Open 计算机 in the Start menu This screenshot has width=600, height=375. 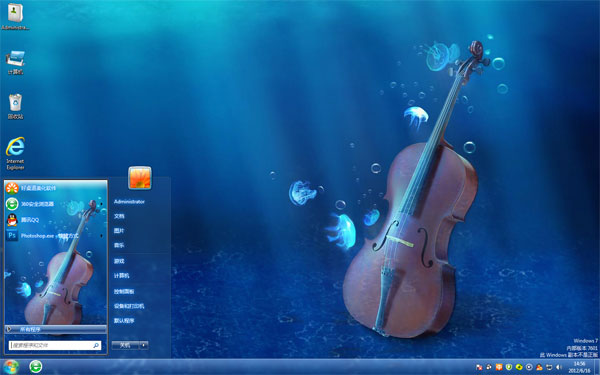tap(121, 276)
